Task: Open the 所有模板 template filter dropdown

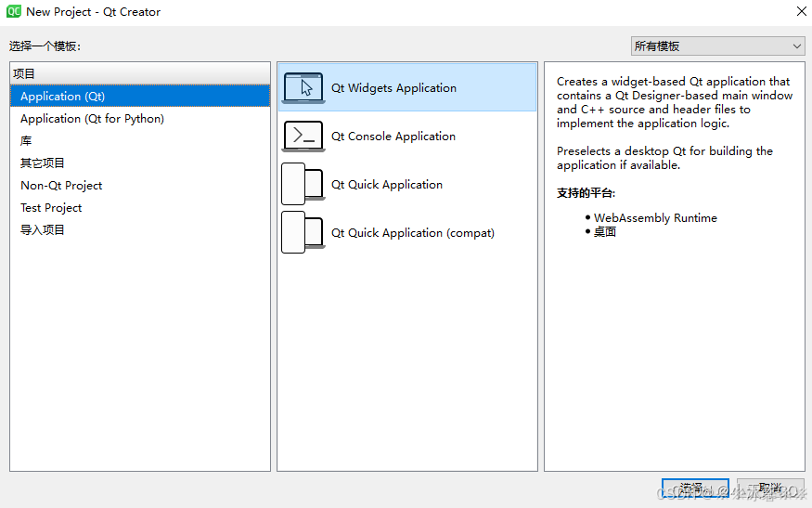Action: (x=717, y=46)
